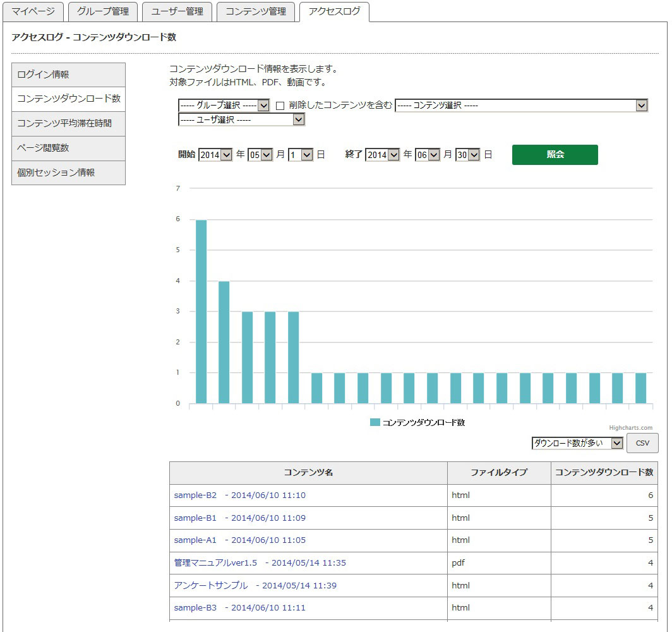Expand the ユーザ選択 dropdown
This screenshot has height=632, width=672.
(x=241, y=119)
